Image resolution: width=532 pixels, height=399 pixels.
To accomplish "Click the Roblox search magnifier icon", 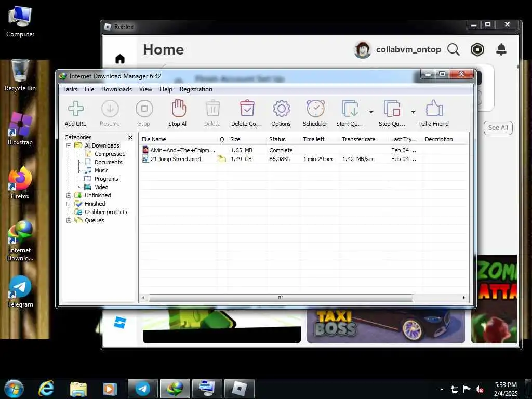I will coord(453,49).
